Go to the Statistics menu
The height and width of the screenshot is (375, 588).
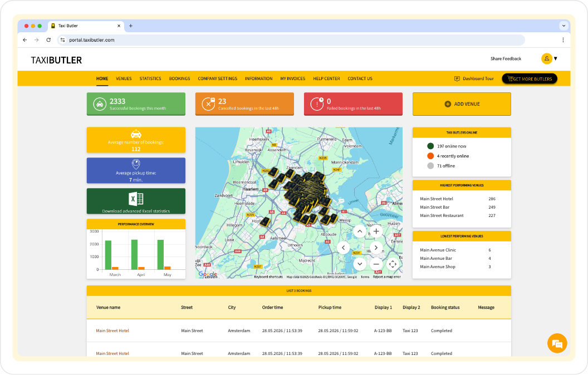click(x=150, y=78)
